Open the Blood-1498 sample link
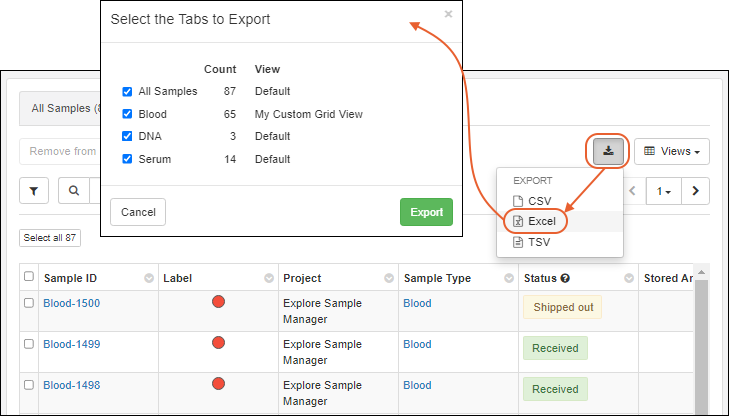 71,385
